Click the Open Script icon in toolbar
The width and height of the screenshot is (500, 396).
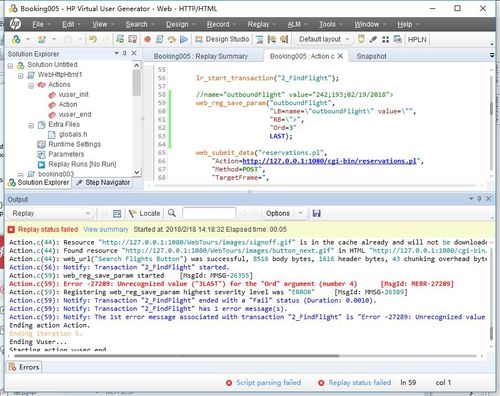coord(42,39)
